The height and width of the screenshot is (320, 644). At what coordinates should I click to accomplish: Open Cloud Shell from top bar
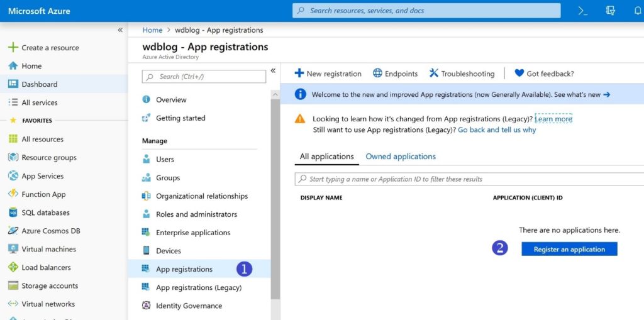pyautogui.click(x=583, y=11)
